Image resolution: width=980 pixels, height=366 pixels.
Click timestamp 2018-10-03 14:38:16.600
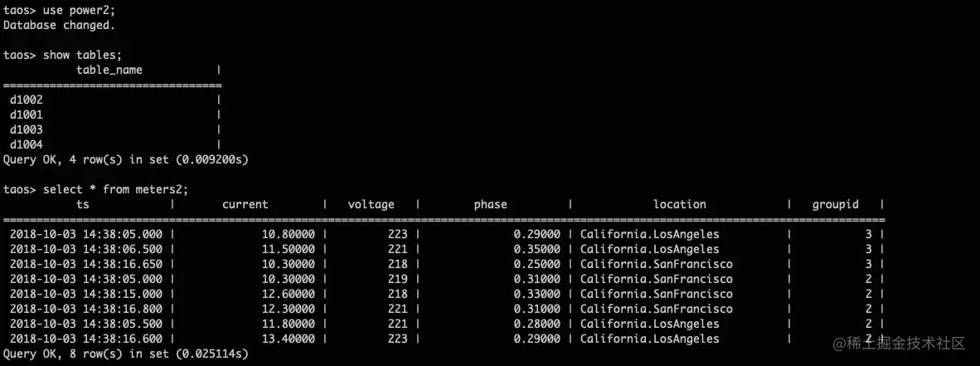[86, 339]
